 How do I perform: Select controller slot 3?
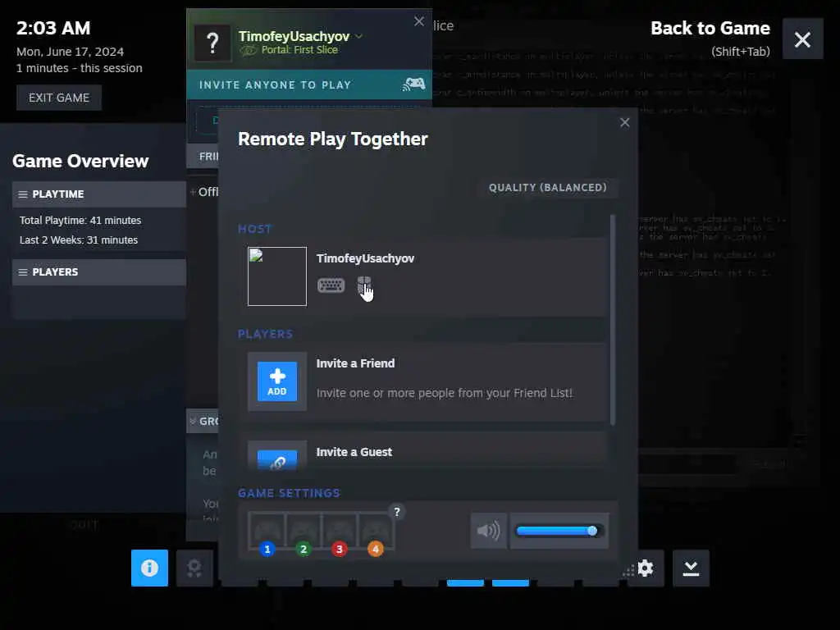click(339, 532)
